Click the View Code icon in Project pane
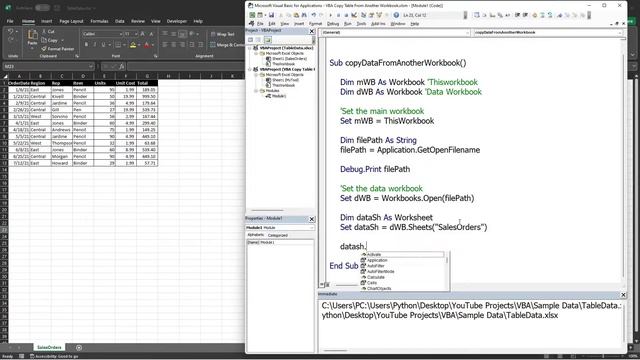 tap(250, 40)
